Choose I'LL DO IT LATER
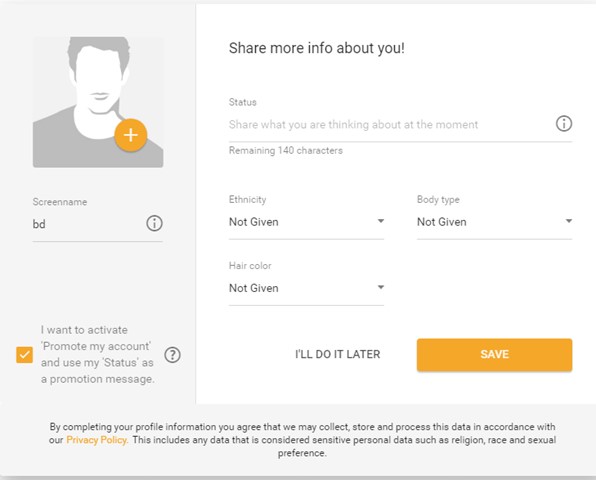 [x=338, y=354]
